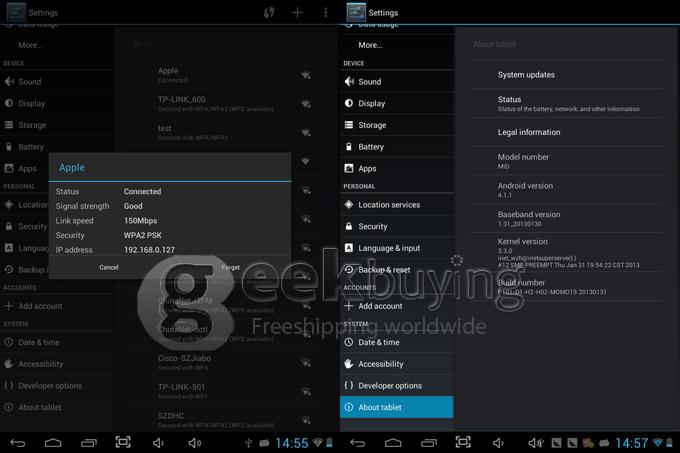Select Cisco-SZJiabo Wi-Fi network
Viewport: 680px width, 453px height.
[226, 362]
